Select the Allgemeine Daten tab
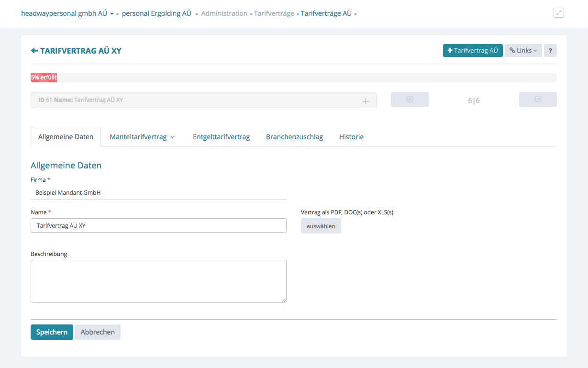The image size is (588, 368). click(x=66, y=137)
